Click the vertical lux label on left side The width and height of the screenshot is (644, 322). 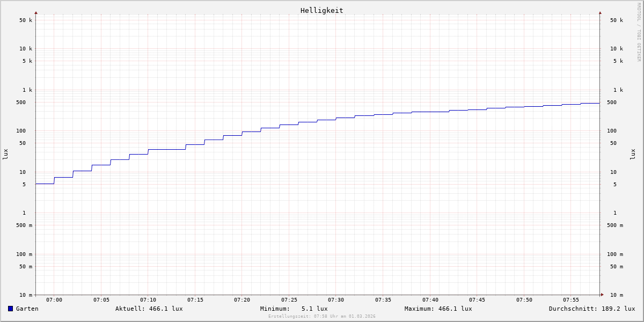click(5, 154)
